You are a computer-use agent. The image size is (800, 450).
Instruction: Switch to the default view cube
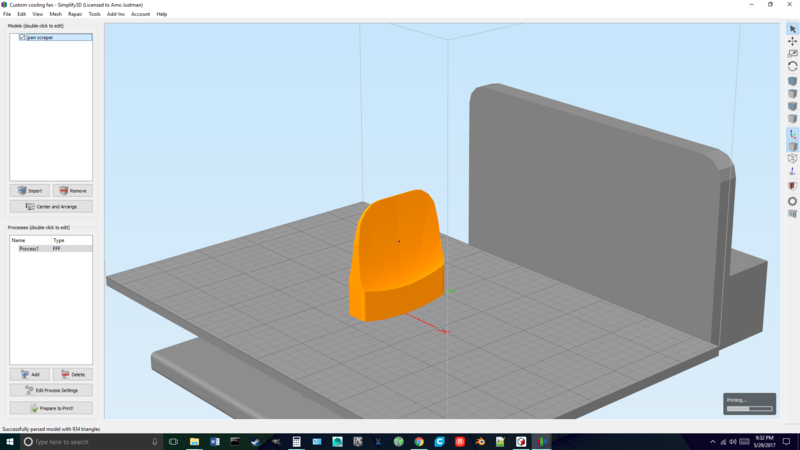tap(792, 81)
